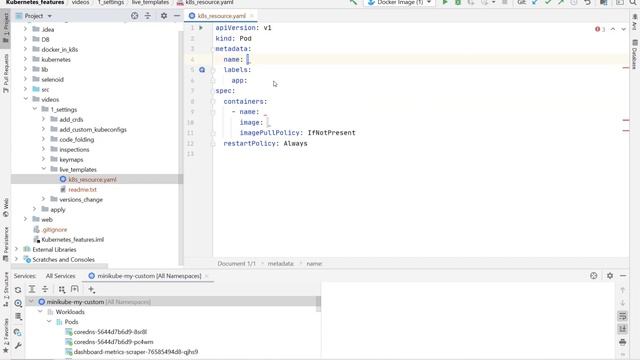The height and width of the screenshot is (360, 640).
Task: Click the gutter icon on line 5
Action: [202, 70]
